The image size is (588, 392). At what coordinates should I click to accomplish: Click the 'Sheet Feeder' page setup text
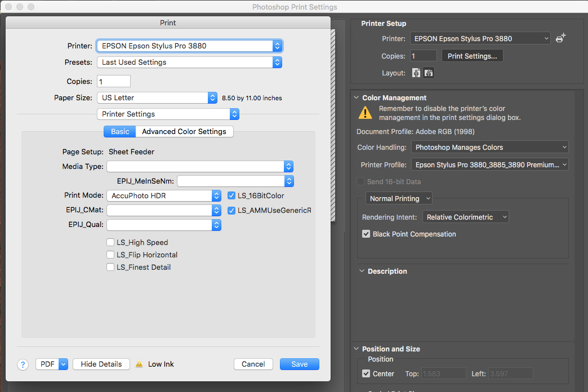pos(131,152)
